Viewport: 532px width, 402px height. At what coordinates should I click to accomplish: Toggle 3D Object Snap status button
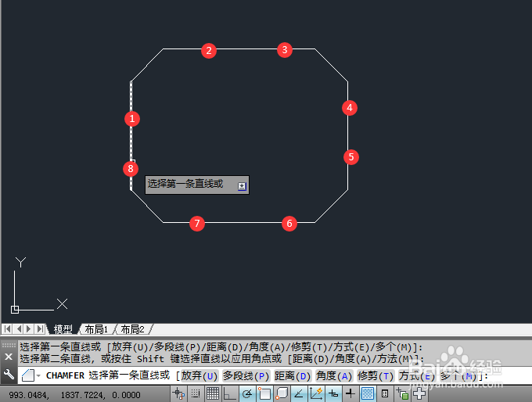282,394
